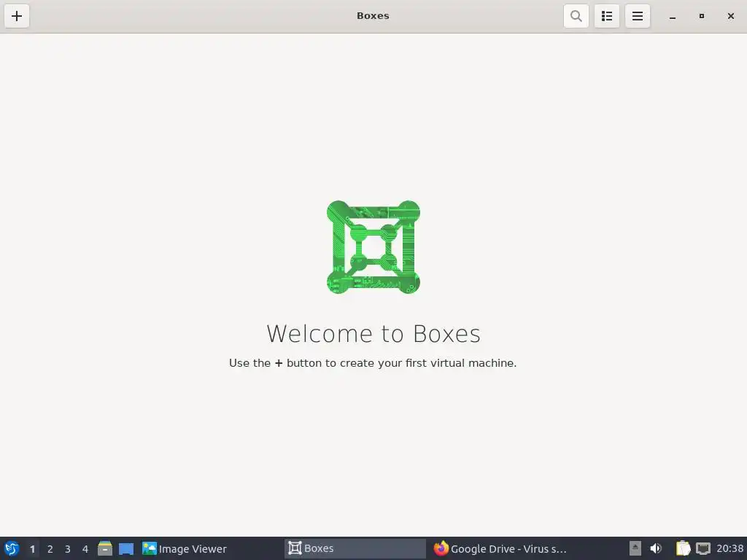Viewport: 747px width, 560px height.
Task: Switch to workspace 4
Action: pos(85,549)
